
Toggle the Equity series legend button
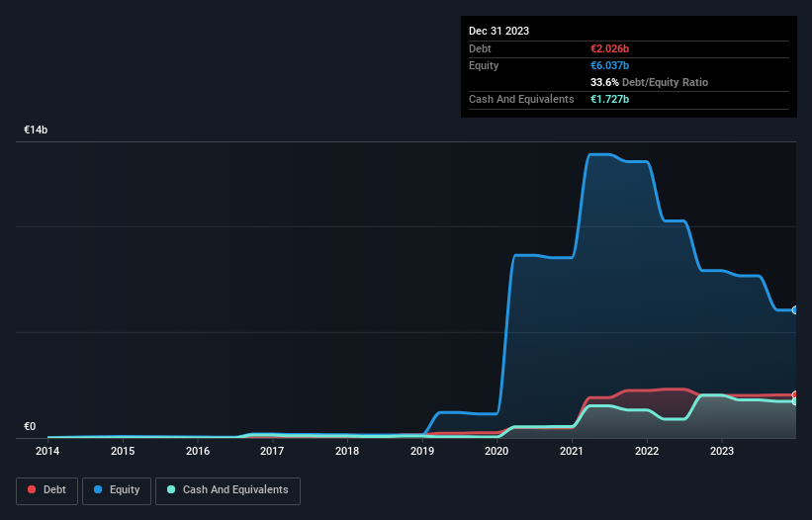tap(117, 490)
